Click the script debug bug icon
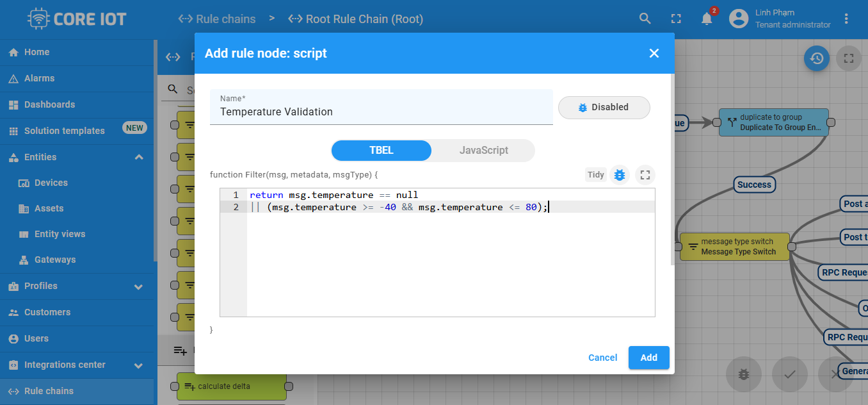This screenshot has width=868, height=405. tap(619, 174)
